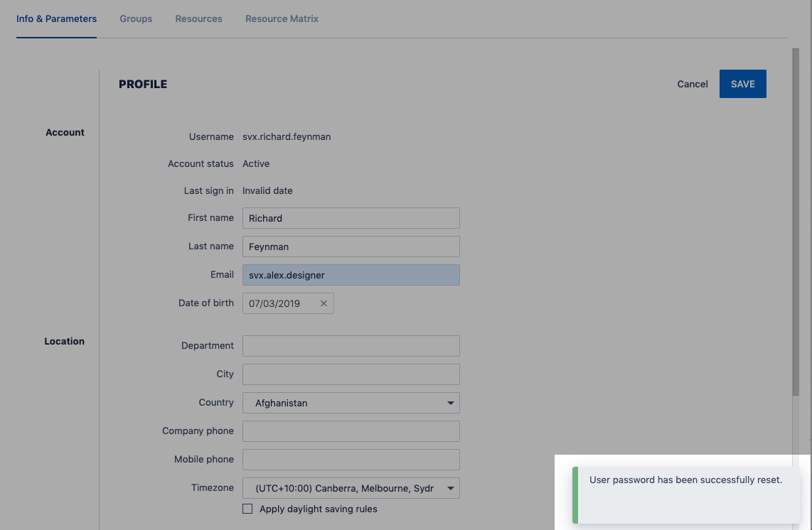Screen dimensions: 812x530
Task: Switch to the Groups tab
Action: tap(136, 18)
